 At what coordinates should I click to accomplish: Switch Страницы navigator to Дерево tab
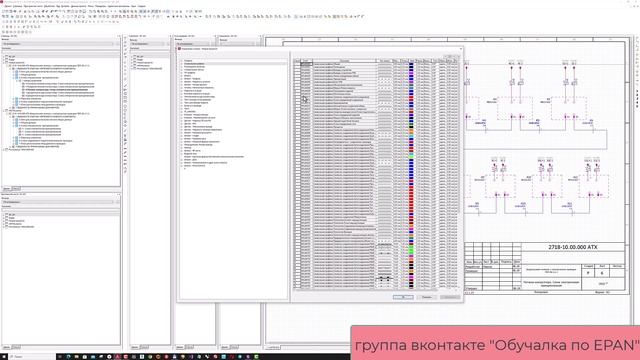(7, 189)
